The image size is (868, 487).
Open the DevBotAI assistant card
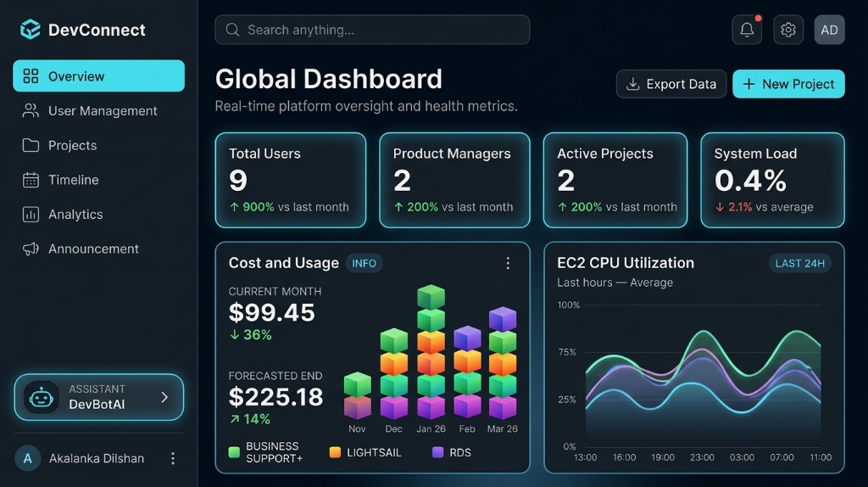click(x=98, y=397)
